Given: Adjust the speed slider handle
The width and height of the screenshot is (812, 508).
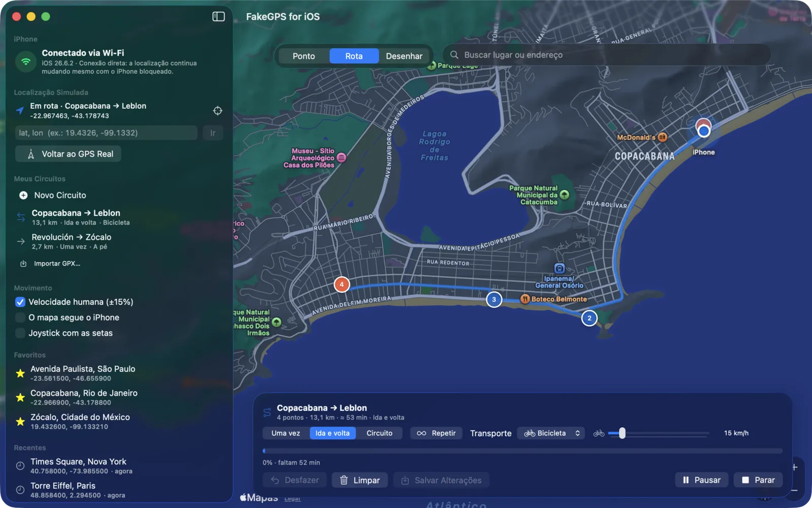Looking at the screenshot, I should [x=622, y=433].
